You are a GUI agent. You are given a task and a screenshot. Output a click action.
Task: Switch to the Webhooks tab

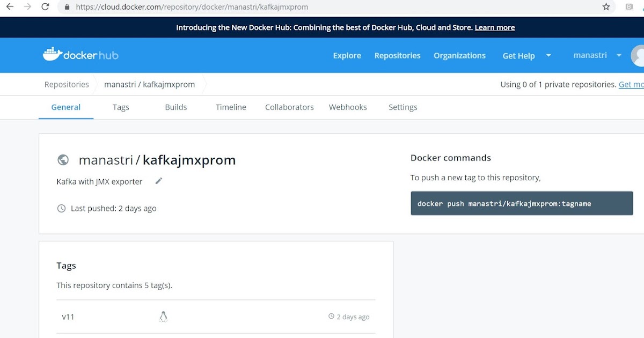coord(348,107)
